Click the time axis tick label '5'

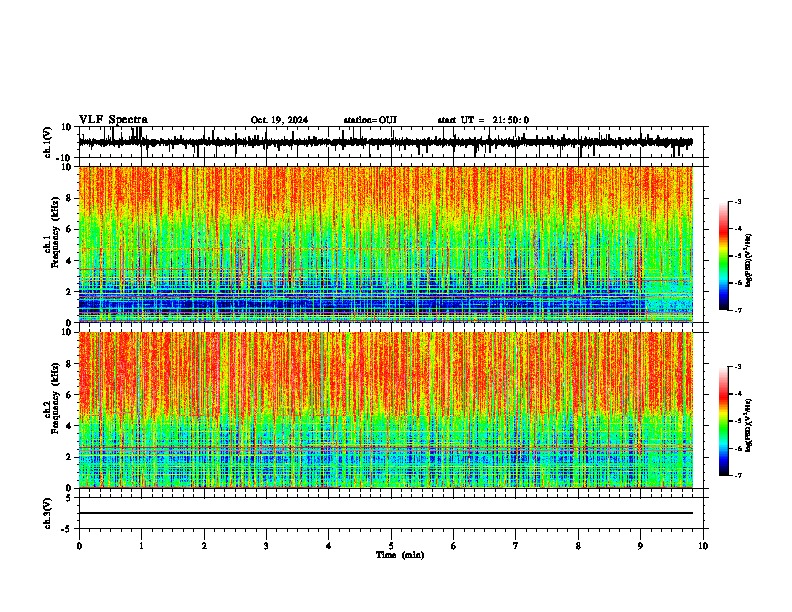coord(391,546)
